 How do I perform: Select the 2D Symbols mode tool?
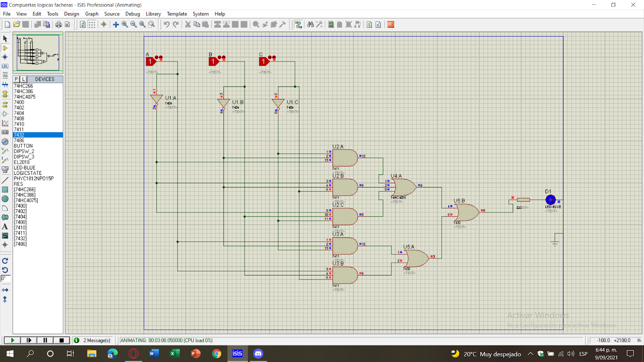(x=5, y=236)
